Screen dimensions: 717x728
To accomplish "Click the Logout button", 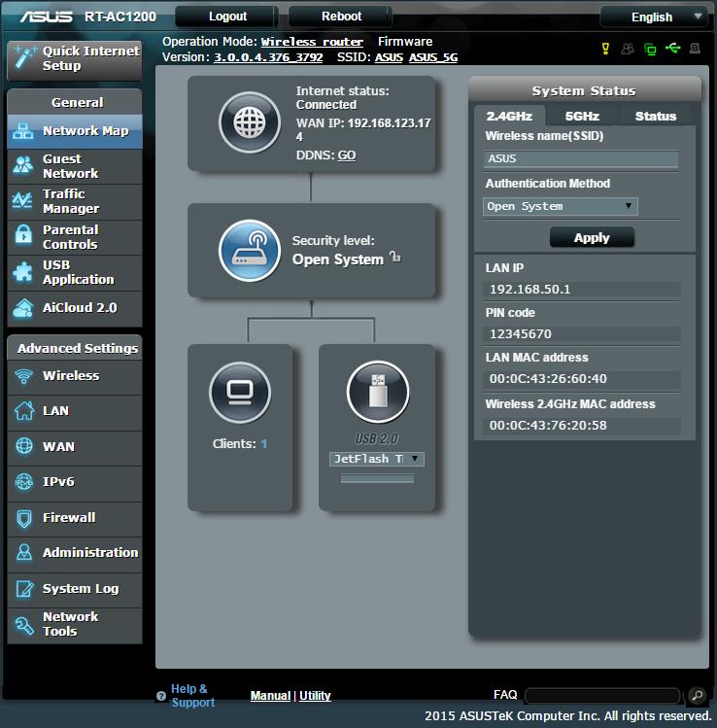I will pyautogui.click(x=227, y=17).
